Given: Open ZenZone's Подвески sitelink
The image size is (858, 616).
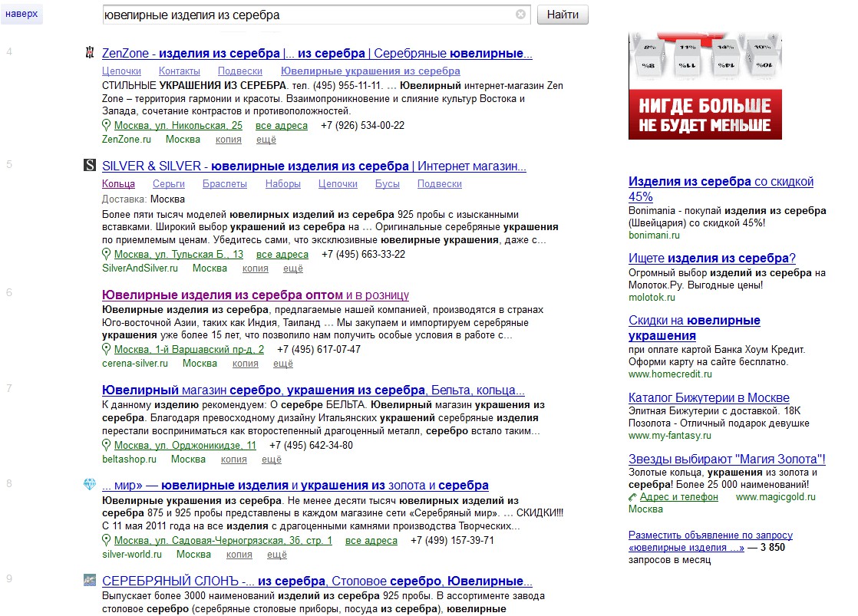Looking at the screenshot, I should 240,71.
